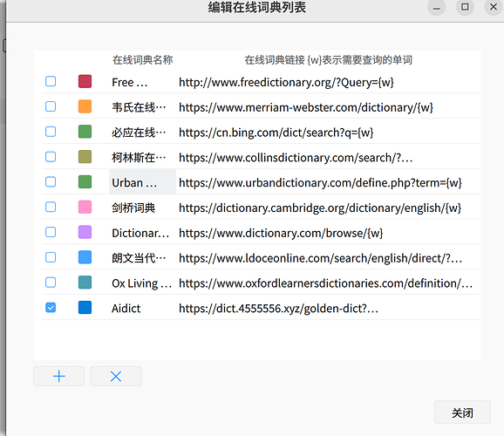Select the Urban dictionary name cell
Screen dimensions: 504x436
coord(142,182)
